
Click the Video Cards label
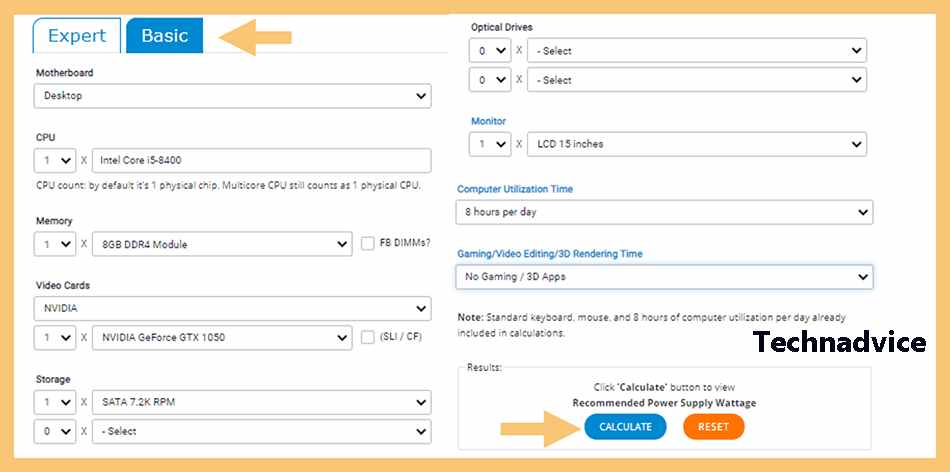(x=62, y=285)
